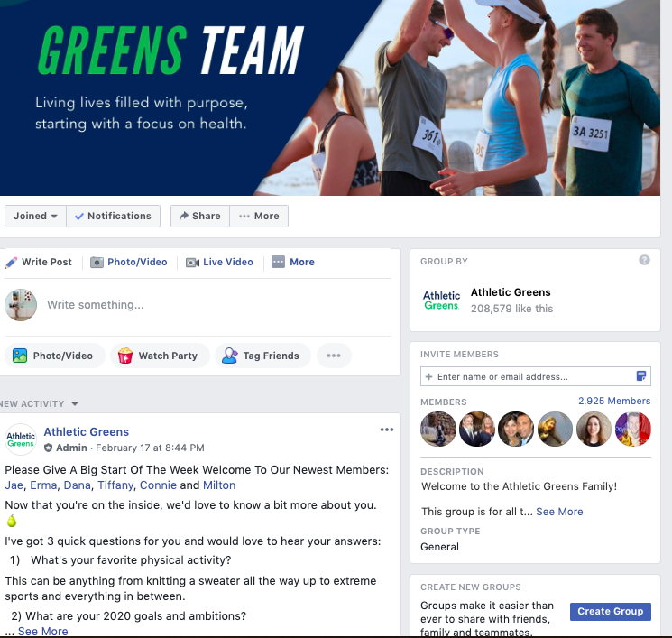Click your profile picture in the composer
This screenshot has width=672, height=638.
click(21, 305)
